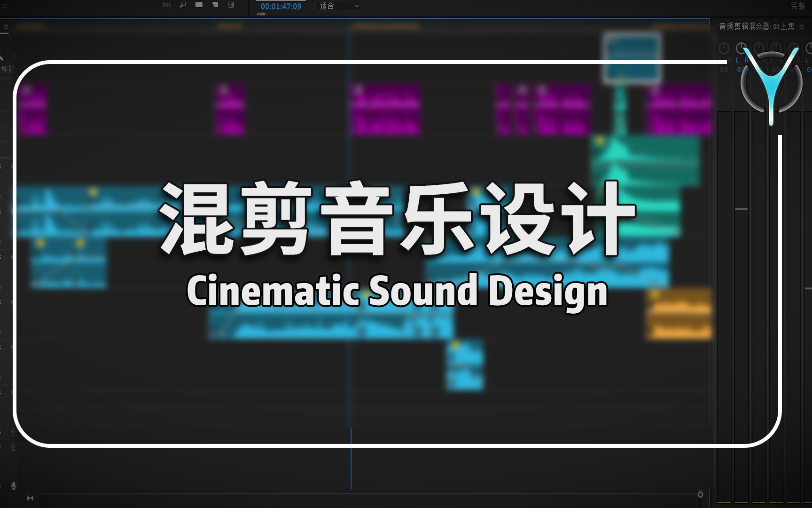The image size is (812, 508).
Task: Click the bow-tie icon below the track headers
Action: [30, 498]
